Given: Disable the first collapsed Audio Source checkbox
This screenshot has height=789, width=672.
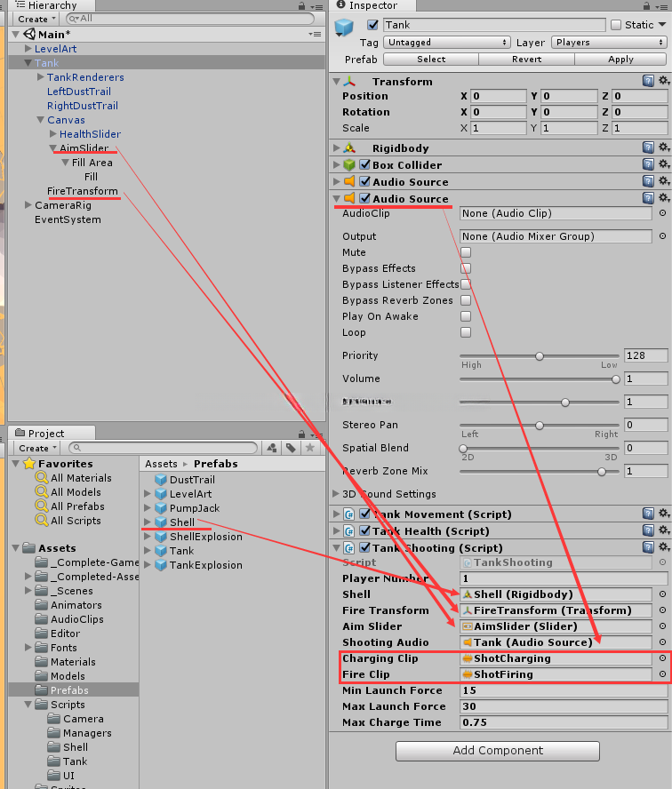Looking at the screenshot, I should tap(365, 181).
